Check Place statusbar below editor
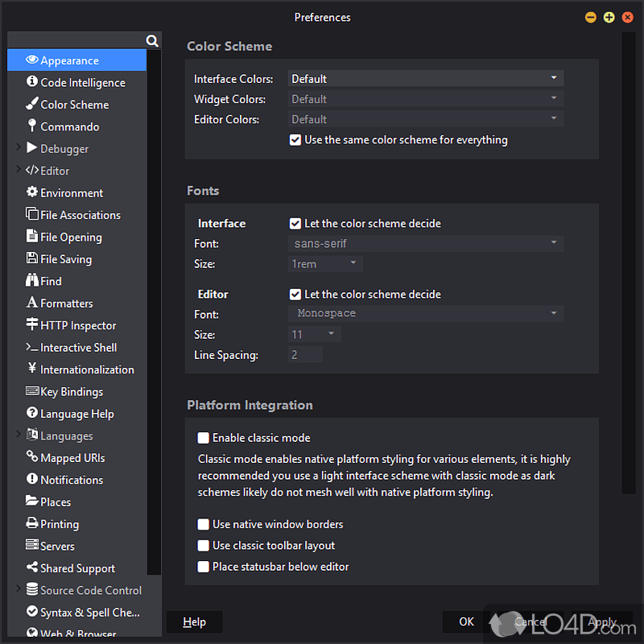Screen dimensions: 644x644 coord(203,567)
